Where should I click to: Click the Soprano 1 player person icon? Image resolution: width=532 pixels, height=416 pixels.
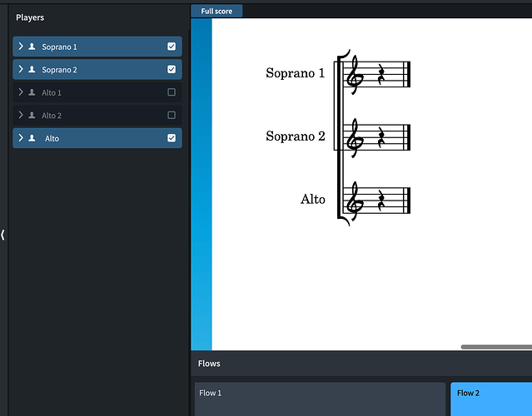[32, 47]
